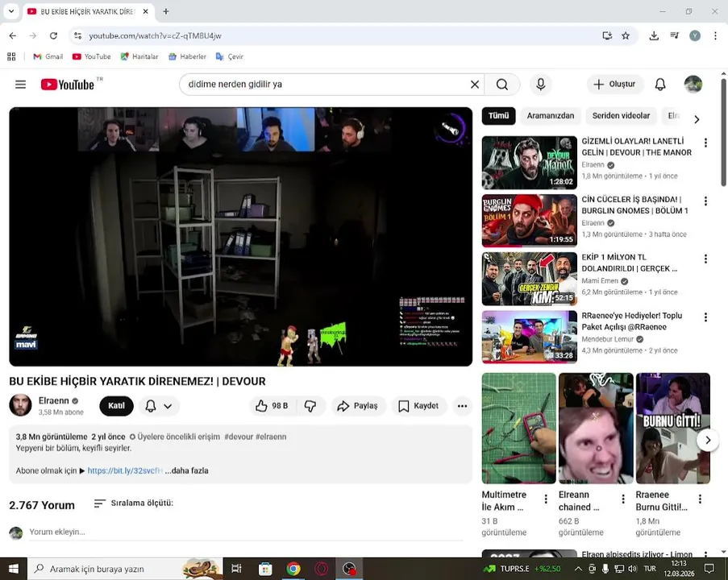This screenshot has height=580, width=728.
Task: Click the #devour hashtag
Action: click(x=239, y=437)
